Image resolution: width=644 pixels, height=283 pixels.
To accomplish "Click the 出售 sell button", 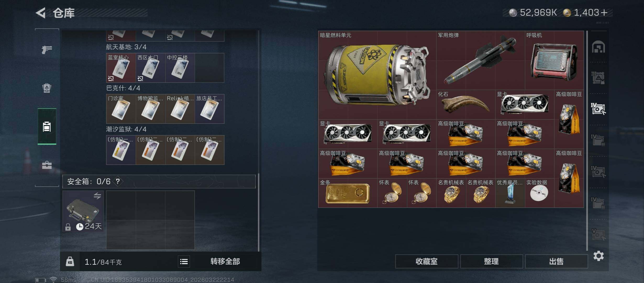I will 556,261.
